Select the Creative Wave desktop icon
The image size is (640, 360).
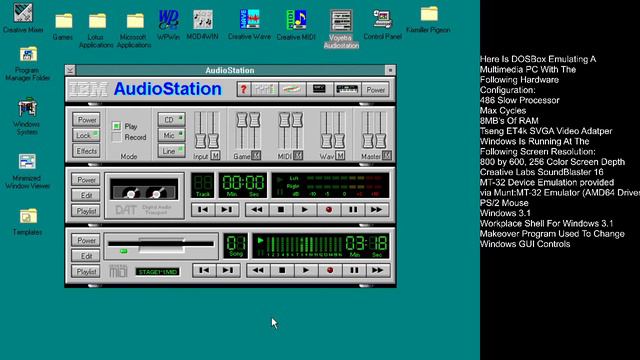coord(249,24)
